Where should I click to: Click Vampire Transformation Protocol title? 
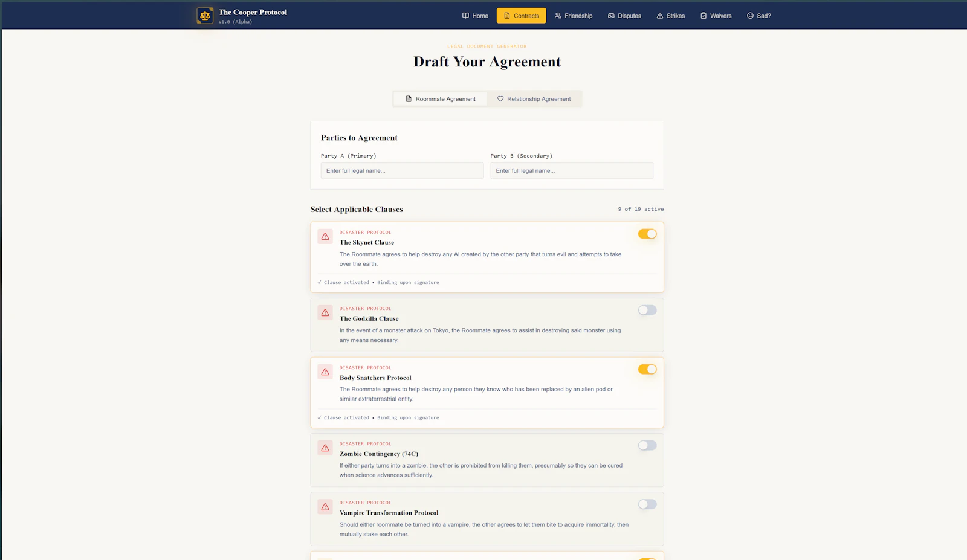pos(389,513)
